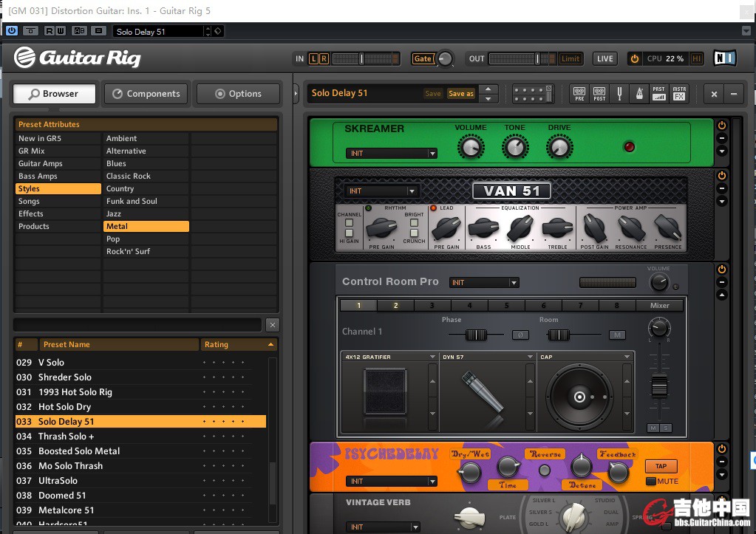Toggle the Van 51 HI GAIN switch
This screenshot has height=534, width=756.
[349, 233]
